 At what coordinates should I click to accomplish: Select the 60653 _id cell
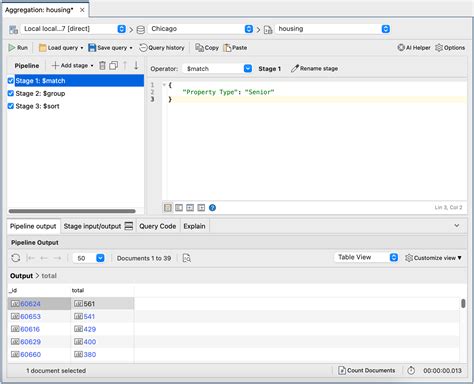coord(39,316)
